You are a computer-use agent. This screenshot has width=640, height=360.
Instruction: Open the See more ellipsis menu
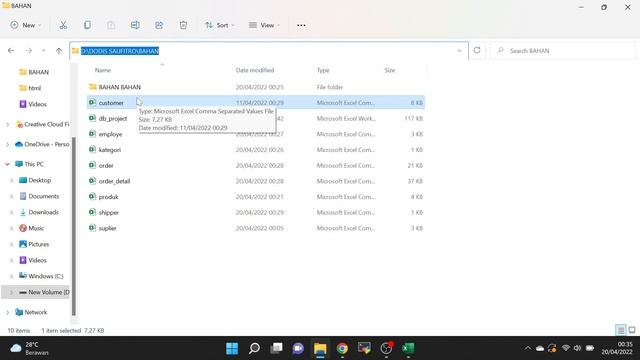(x=301, y=25)
